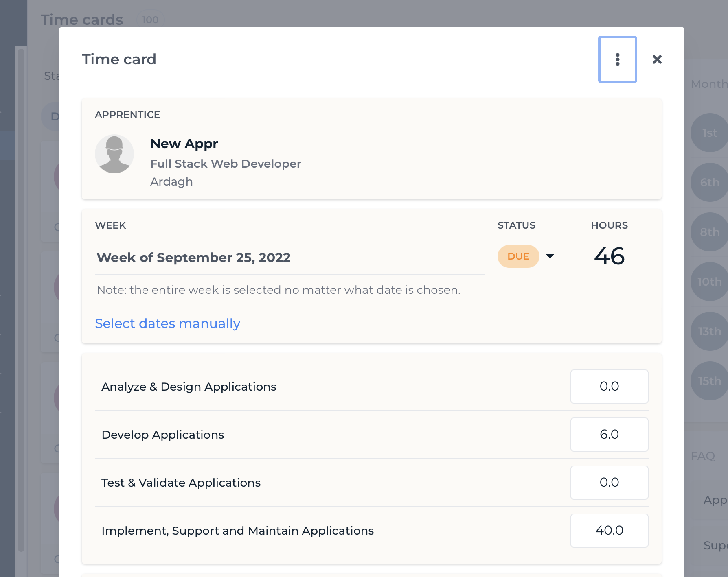Click Implement, Support and Maintain Applications label
The image size is (728, 577).
(x=237, y=531)
